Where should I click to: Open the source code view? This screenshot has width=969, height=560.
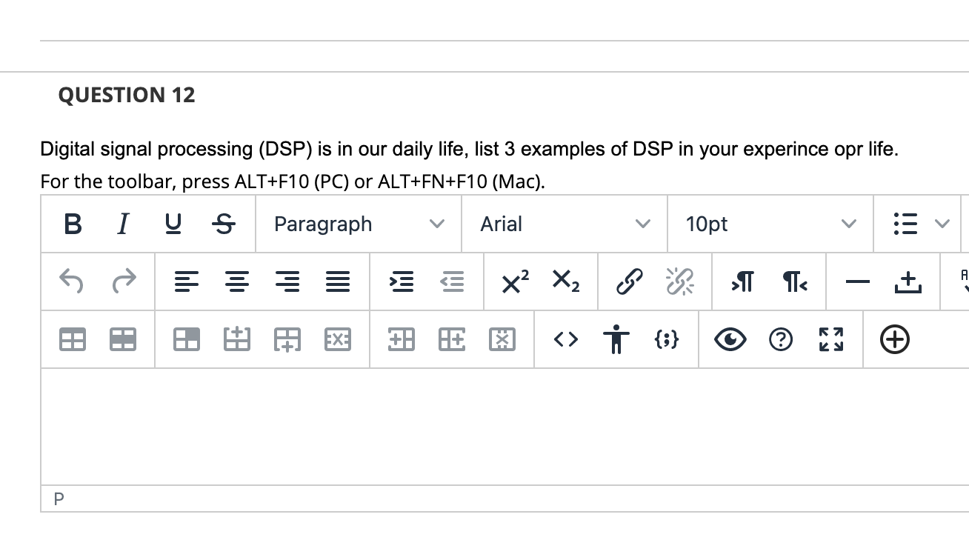[565, 339]
